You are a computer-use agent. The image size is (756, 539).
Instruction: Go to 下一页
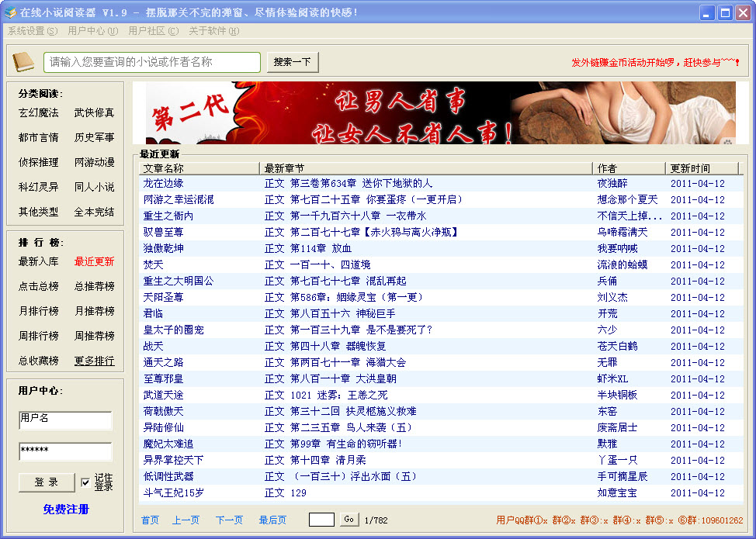point(229,520)
